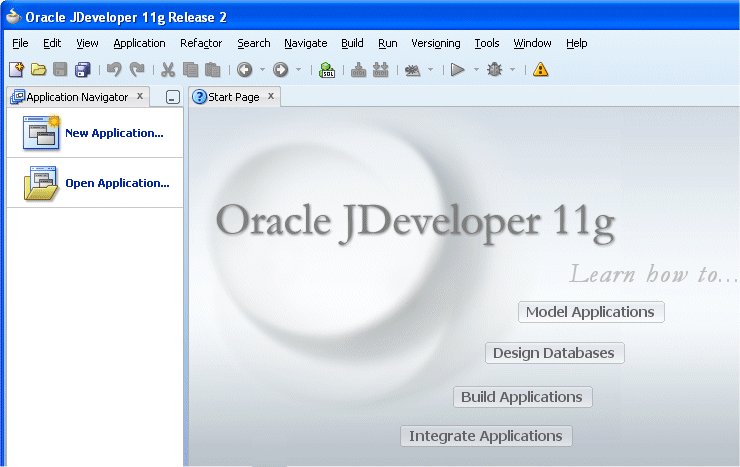This screenshot has width=740, height=467.
Task: Click the Open folder toolbar icon
Action: [38, 70]
